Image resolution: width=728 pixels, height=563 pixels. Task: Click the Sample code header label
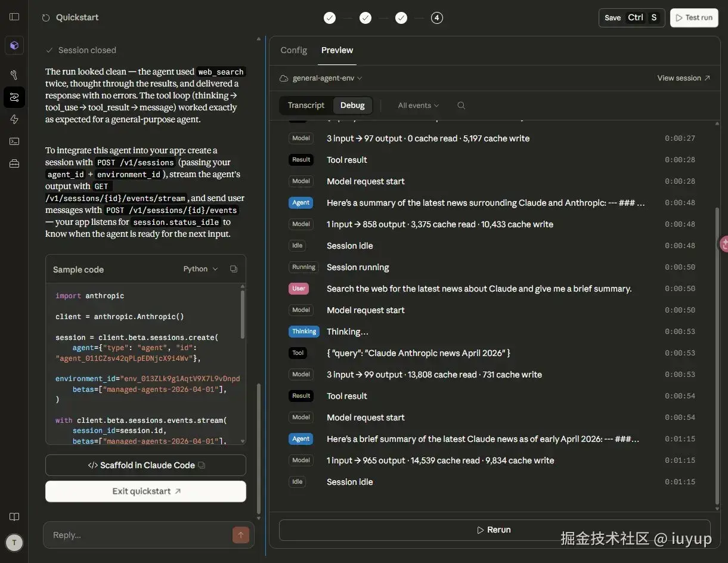click(78, 270)
